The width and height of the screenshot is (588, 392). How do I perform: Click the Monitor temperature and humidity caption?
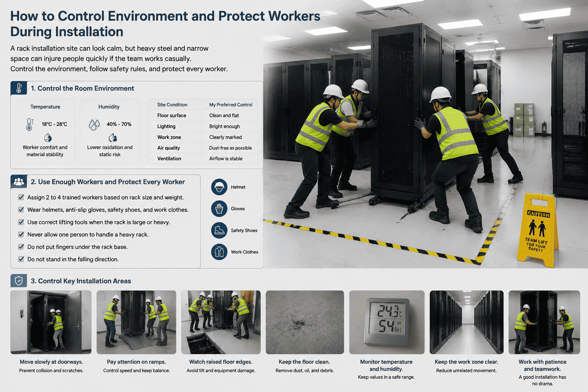[x=386, y=365]
